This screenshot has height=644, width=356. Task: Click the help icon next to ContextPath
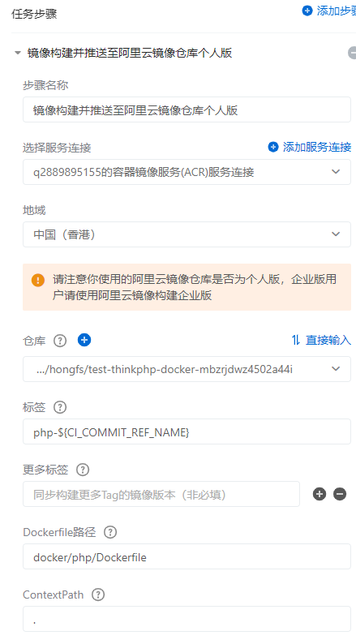coord(98,595)
